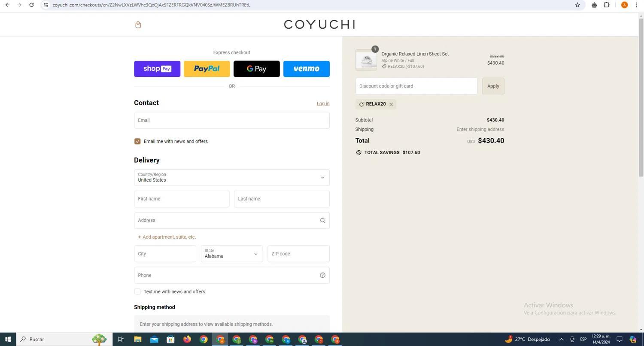Click the taskbar Buscar search box
The height and width of the screenshot is (346, 644).
coord(64,339)
